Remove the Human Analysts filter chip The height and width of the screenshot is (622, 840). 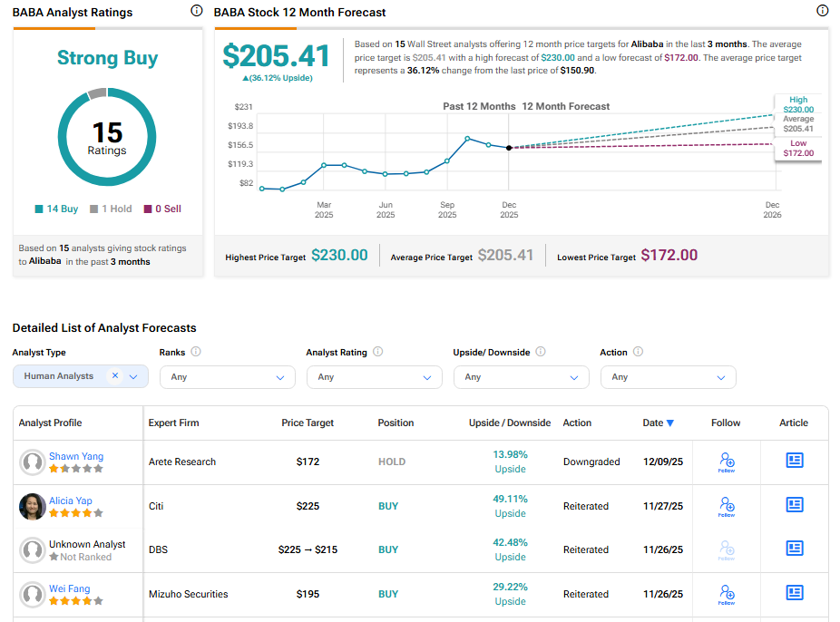[115, 376]
